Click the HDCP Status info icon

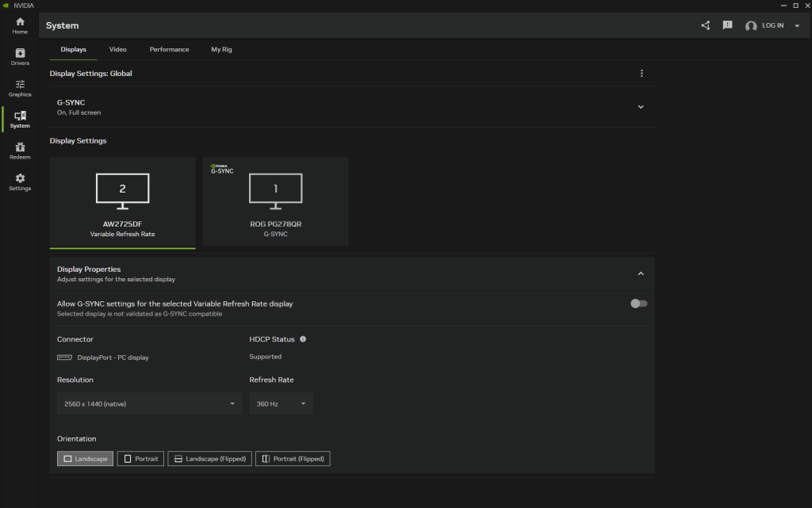pyautogui.click(x=302, y=339)
